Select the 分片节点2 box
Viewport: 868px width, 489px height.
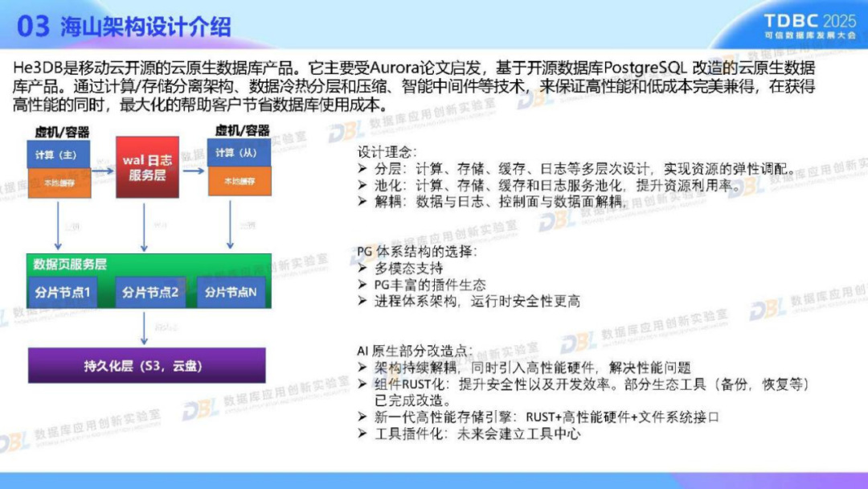(x=150, y=292)
